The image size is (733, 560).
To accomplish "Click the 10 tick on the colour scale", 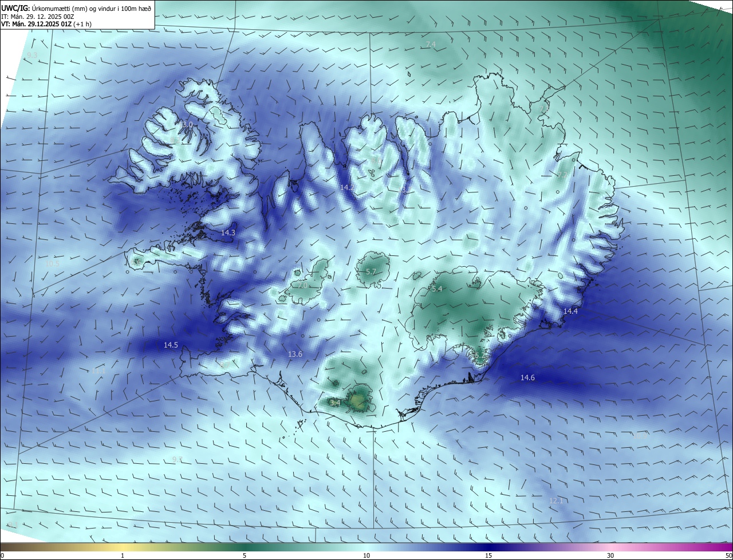I will [x=366, y=555].
